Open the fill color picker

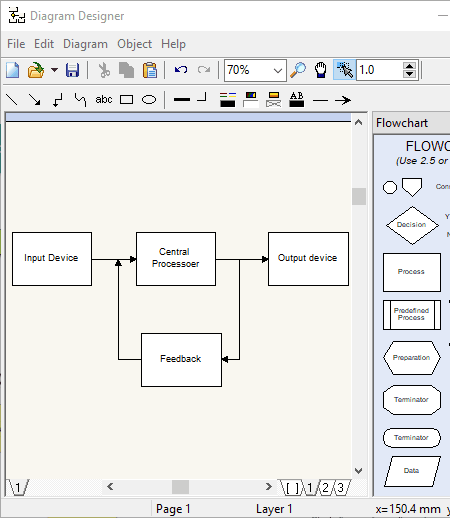click(251, 100)
